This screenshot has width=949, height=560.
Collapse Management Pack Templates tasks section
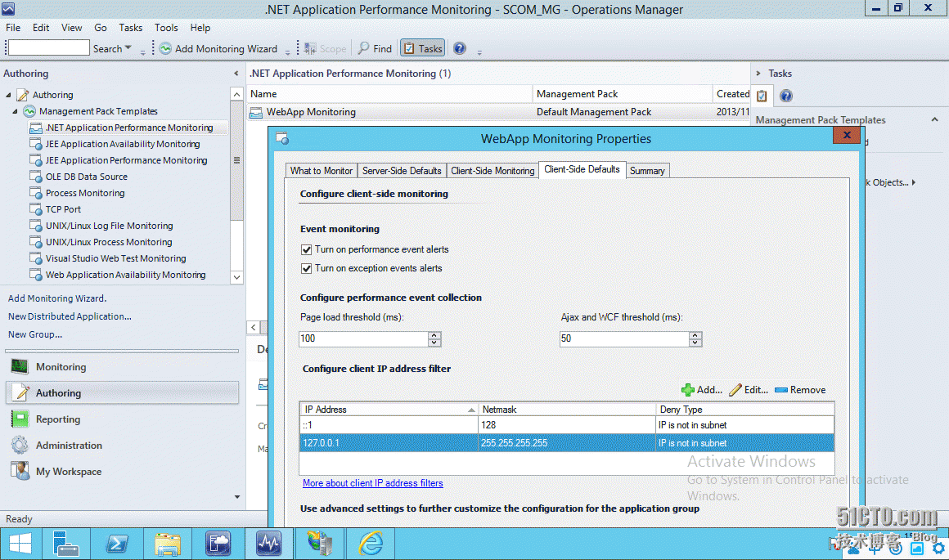[x=934, y=119]
